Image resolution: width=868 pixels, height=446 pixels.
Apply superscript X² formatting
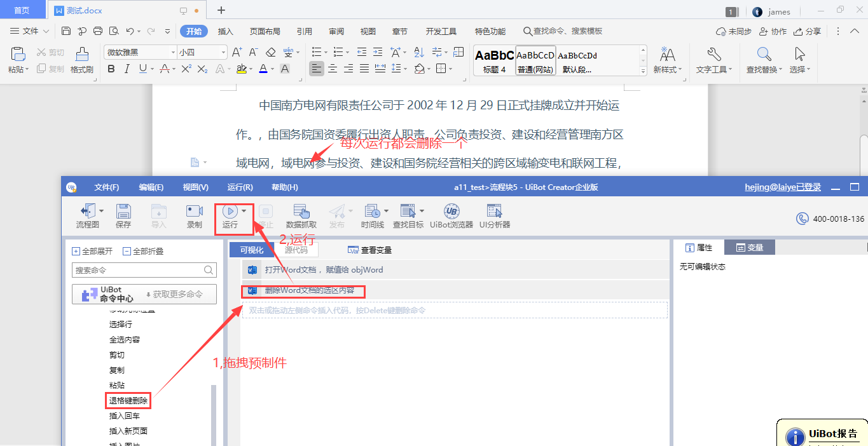point(186,69)
